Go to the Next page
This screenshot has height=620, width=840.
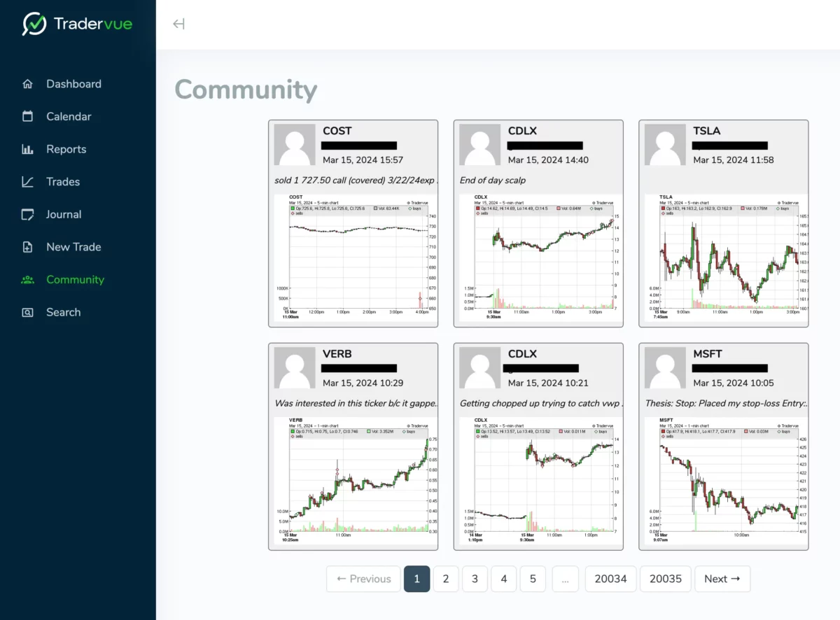tap(722, 579)
